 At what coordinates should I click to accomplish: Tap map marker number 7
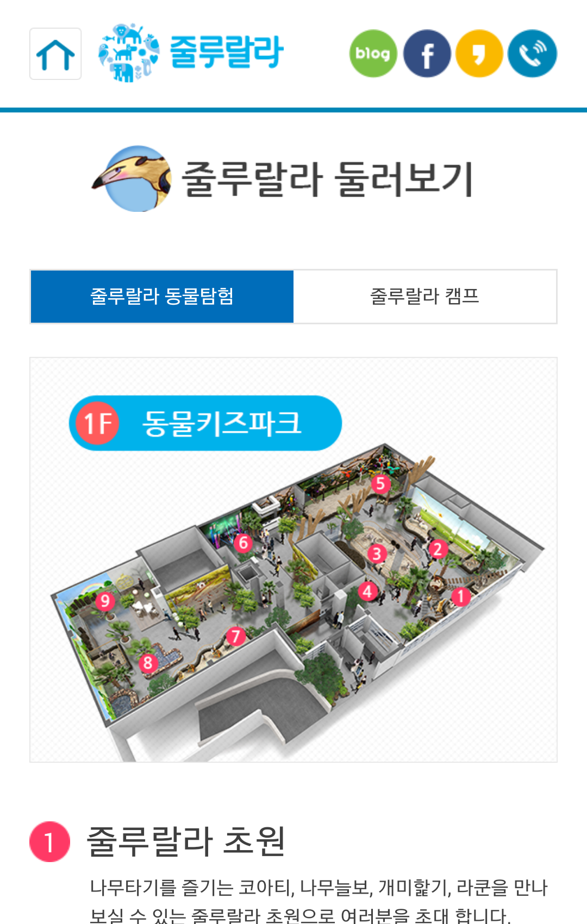click(x=235, y=636)
